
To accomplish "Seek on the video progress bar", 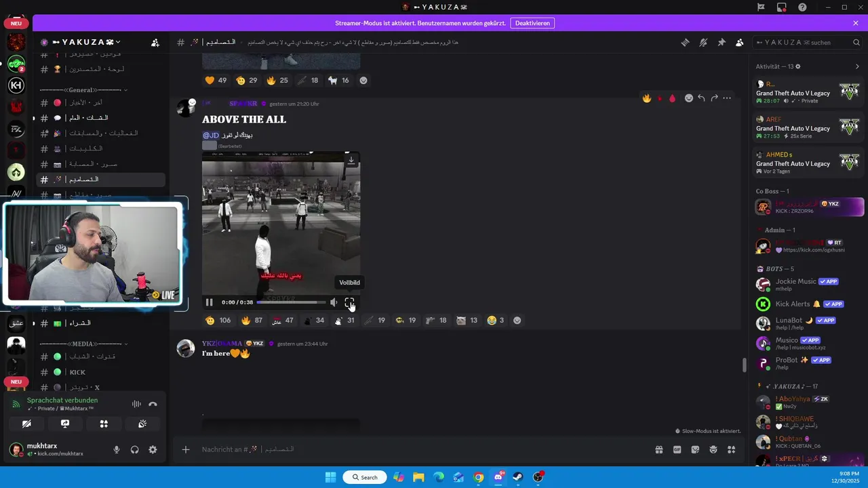I will tap(291, 302).
